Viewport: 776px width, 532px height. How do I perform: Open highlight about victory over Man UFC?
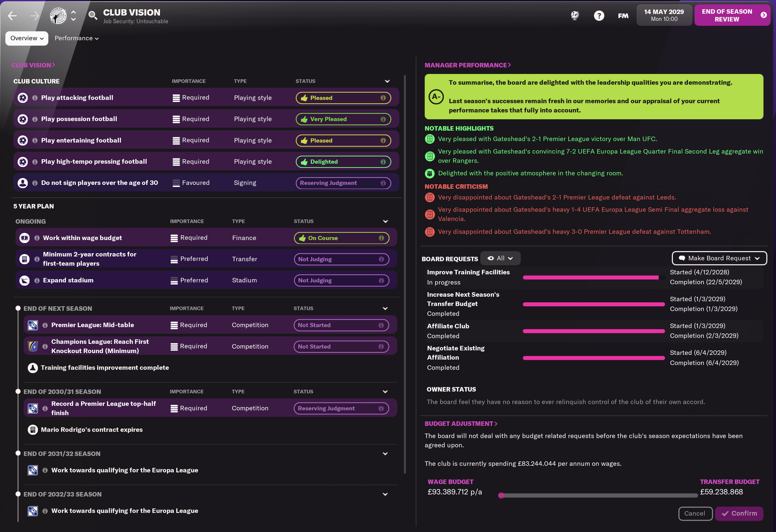(x=547, y=139)
